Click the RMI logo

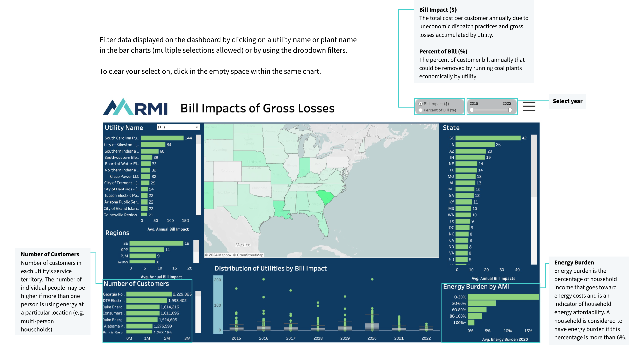[x=136, y=107]
